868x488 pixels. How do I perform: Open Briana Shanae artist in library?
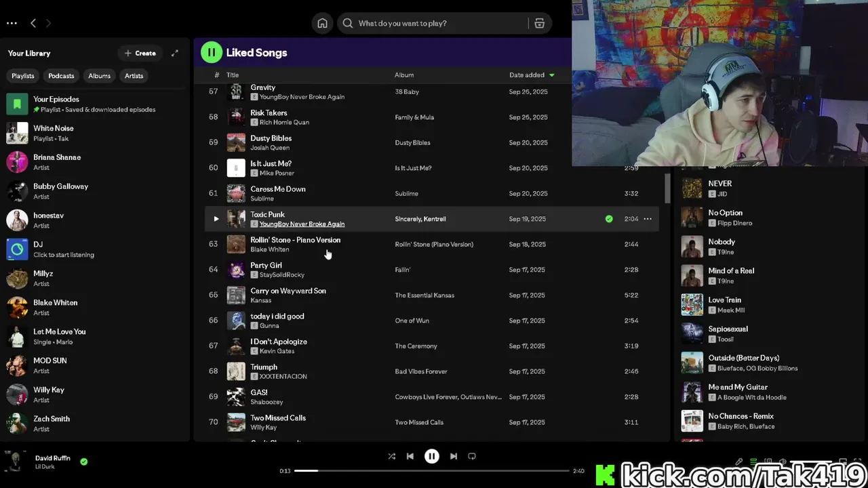pos(95,162)
